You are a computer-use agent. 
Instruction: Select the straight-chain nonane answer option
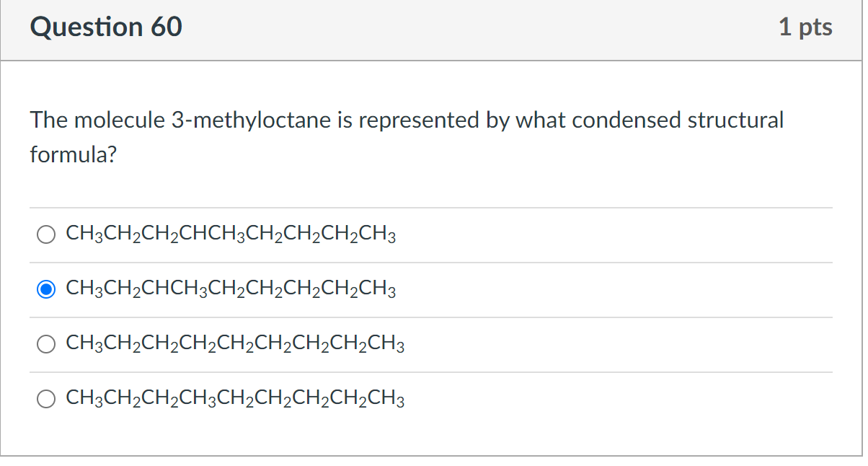coord(45,344)
